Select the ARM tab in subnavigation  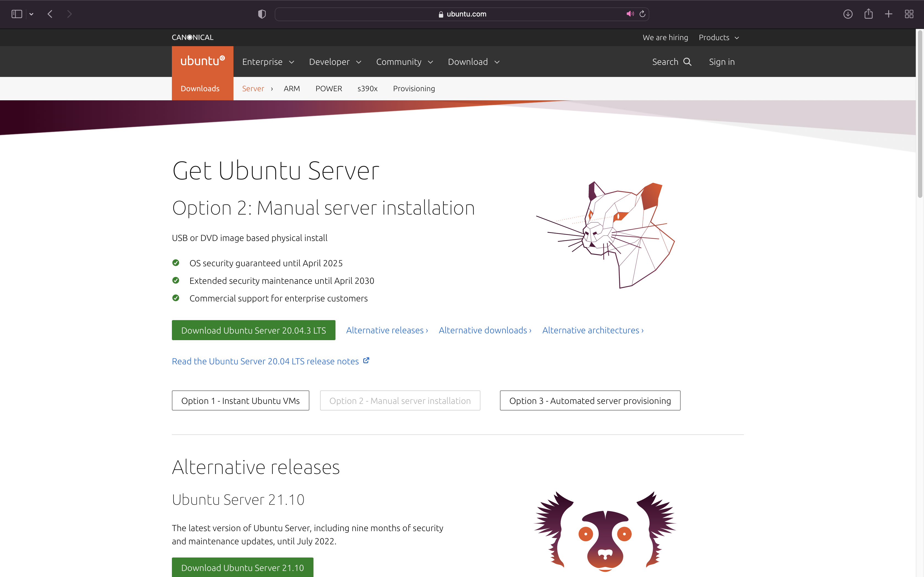tap(292, 88)
